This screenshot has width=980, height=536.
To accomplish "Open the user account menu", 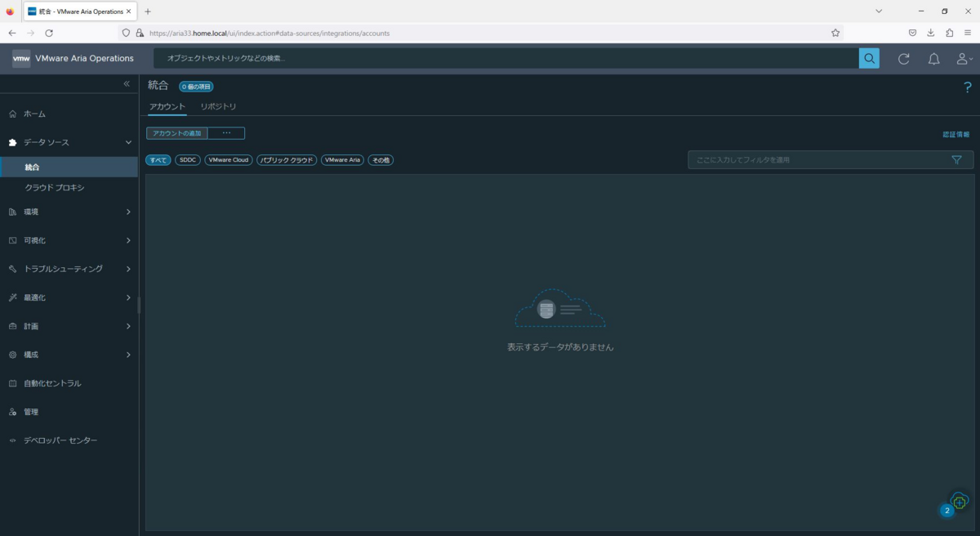I will 964,59.
